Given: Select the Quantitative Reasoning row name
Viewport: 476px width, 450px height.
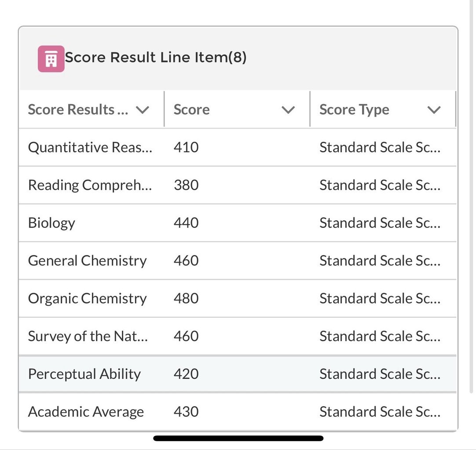Looking at the screenshot, I should click(x=90, y=147).
